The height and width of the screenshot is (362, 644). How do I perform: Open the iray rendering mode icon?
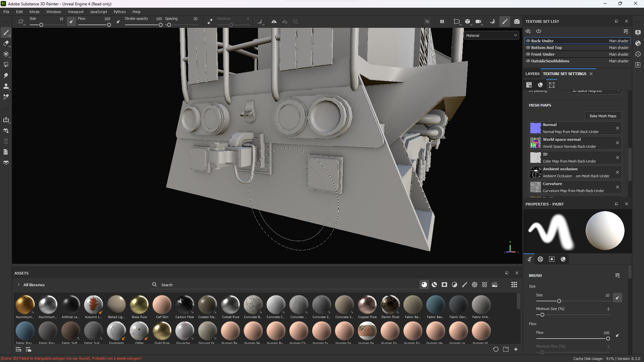(x=492, y=21)
